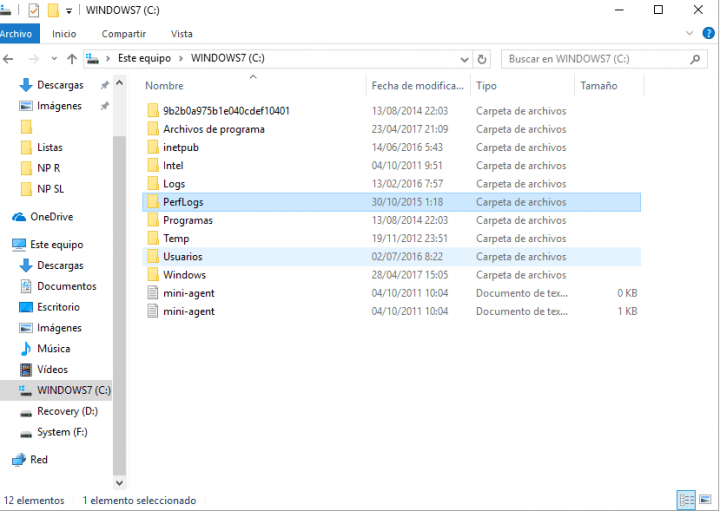This screenshot has height=511, width=720.
Task: Click PerfLogs date '30/10/2015 1:18'
Action: tap(407, 202)
